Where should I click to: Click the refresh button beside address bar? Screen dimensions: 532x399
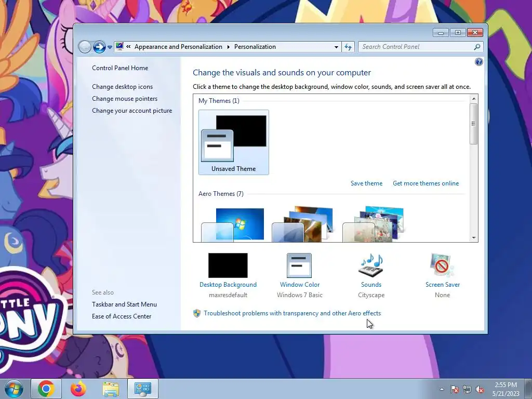coord(348,47)
